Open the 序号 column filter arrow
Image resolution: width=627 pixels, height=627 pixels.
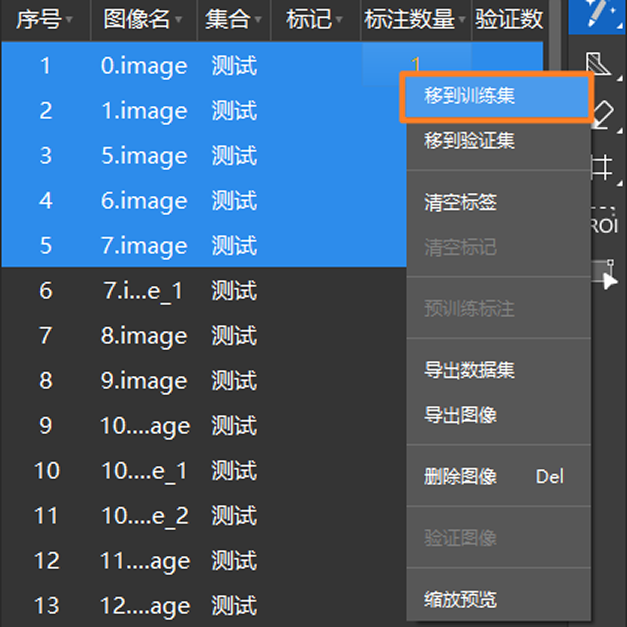coord(69,19)
